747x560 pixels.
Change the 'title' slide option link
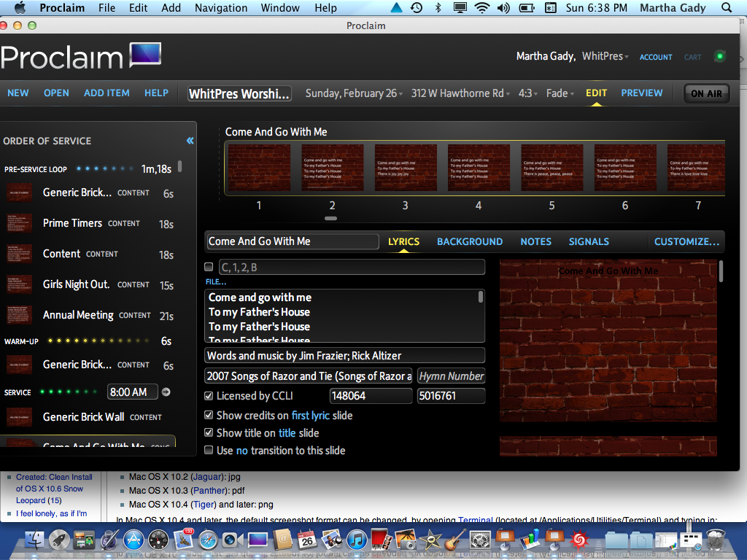pos(287,433)
